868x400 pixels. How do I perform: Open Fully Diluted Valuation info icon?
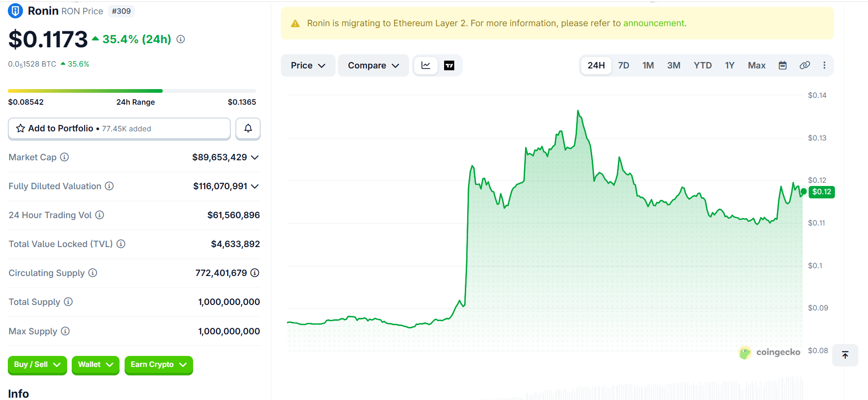point(109,186)
